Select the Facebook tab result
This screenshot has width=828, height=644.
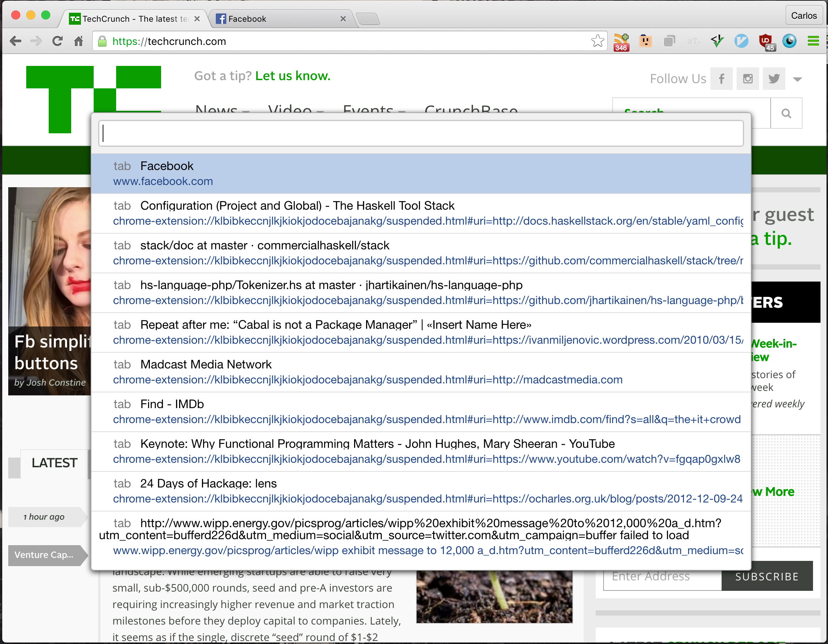click(421, 173)
